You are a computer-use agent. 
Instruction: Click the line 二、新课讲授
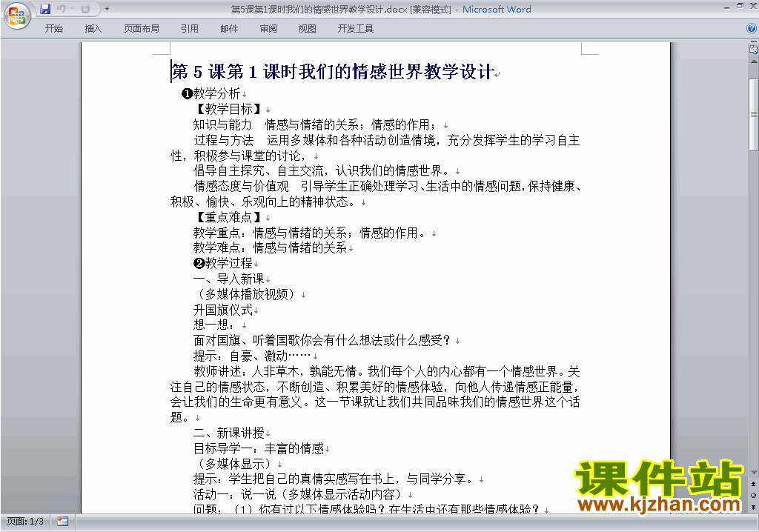point(228,433)
